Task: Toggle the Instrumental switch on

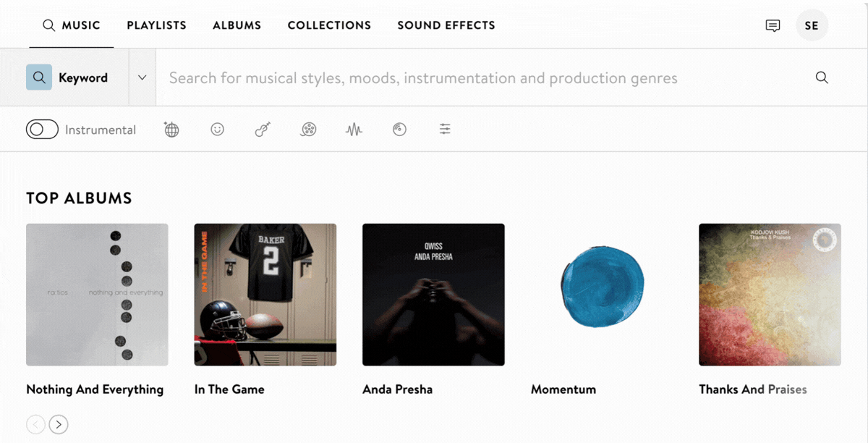Action: [x=42, y=130]
